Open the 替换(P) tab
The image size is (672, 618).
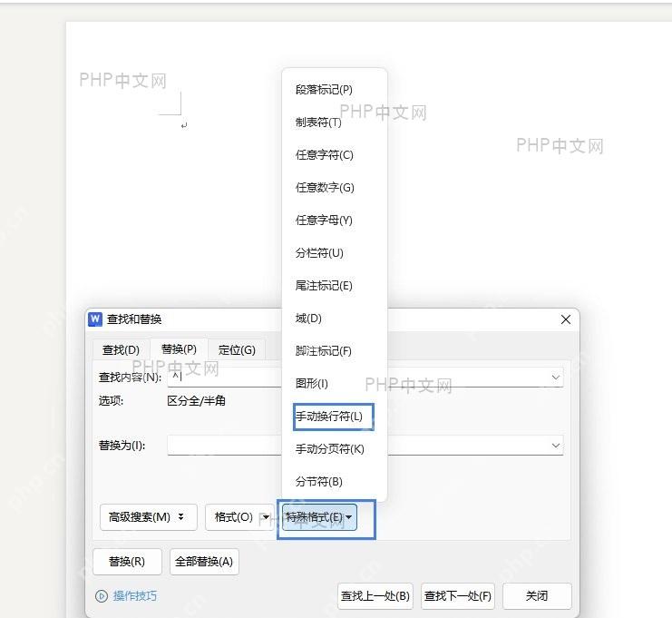coord(179,349)
